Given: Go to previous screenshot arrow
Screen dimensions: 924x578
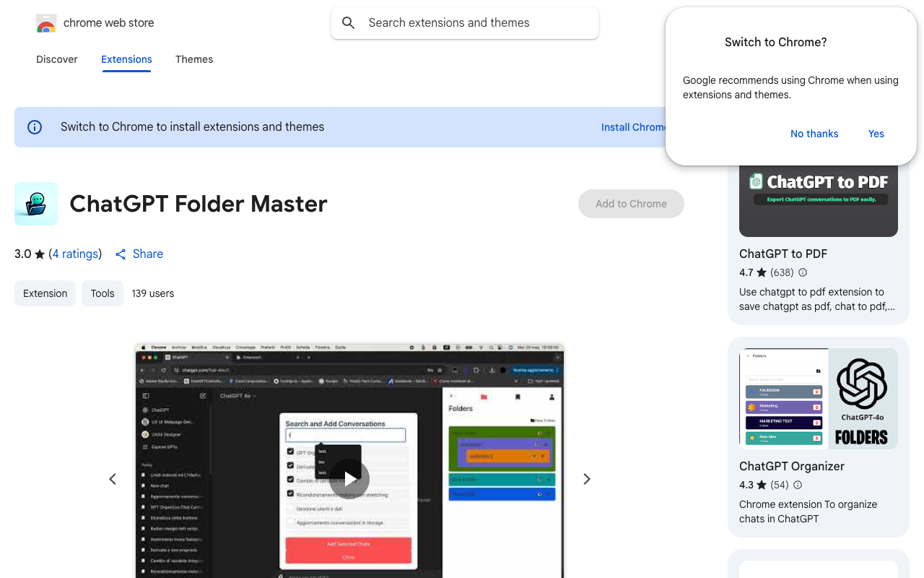Looking at the screenshot, I should 113,479.
